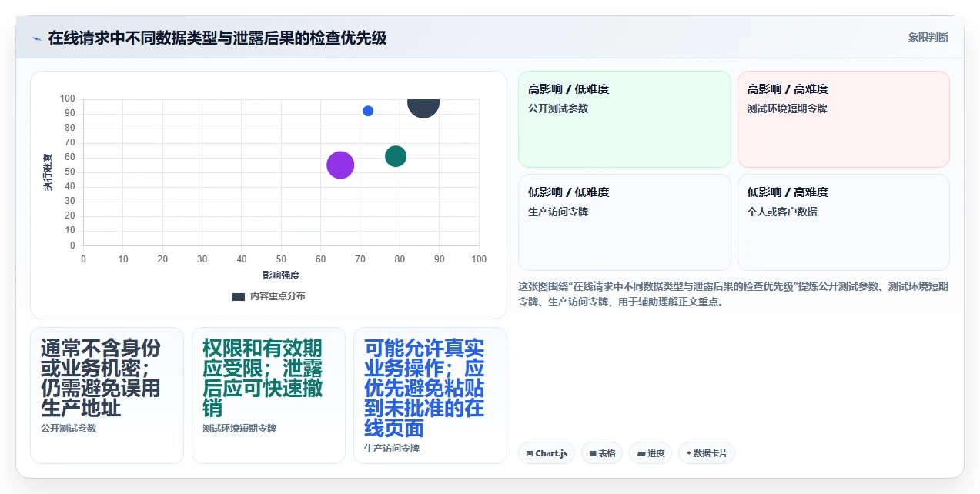Click the icon inside the 进度 chip
This screenshot has width=980, height=494.
tap(641, 454)
